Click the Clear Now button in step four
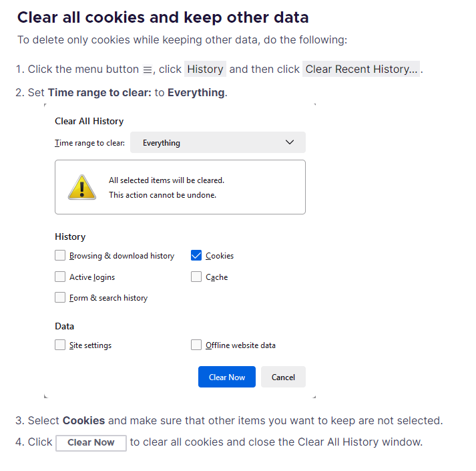The height and width of the screenshot is (471, 476). pyautogui.click(x=91, y=443)
